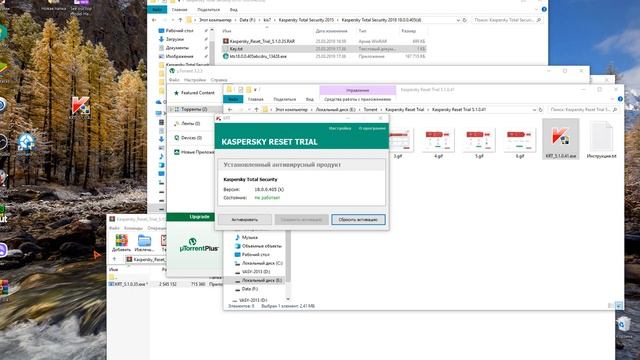Open Файл tab in front Explorer window
Viewport: 640px width, 360px height.
[x=233, y=99]
